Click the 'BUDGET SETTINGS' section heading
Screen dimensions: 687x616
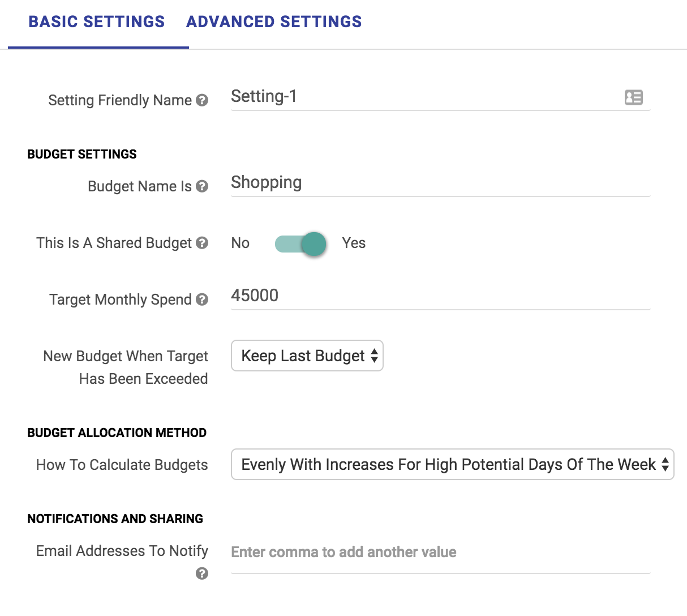[82, 154]
